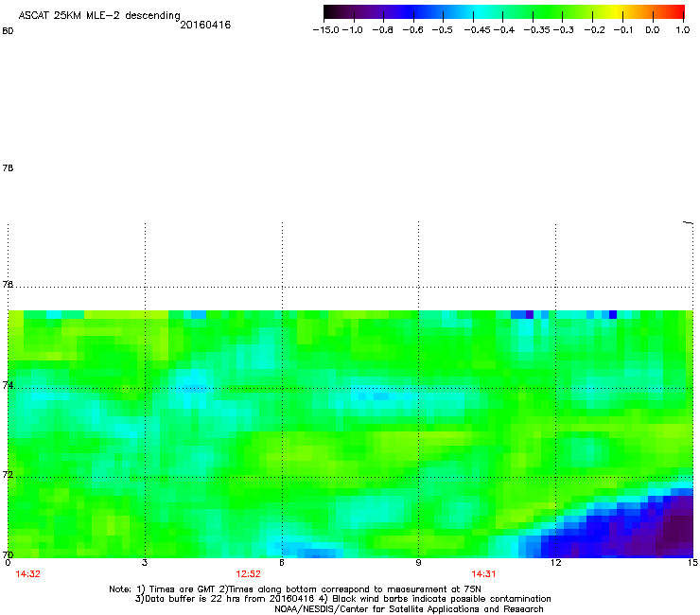The height and width of the screenshot is (615, 700).
Task: Click the black end of the colorbar
Action: pos(330,12)
